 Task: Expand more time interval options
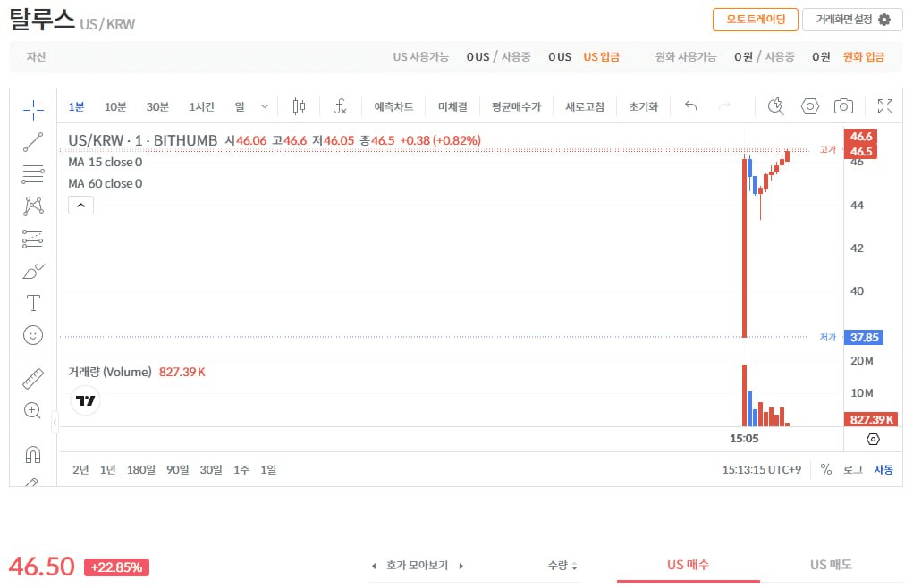(x=265, y=106)
